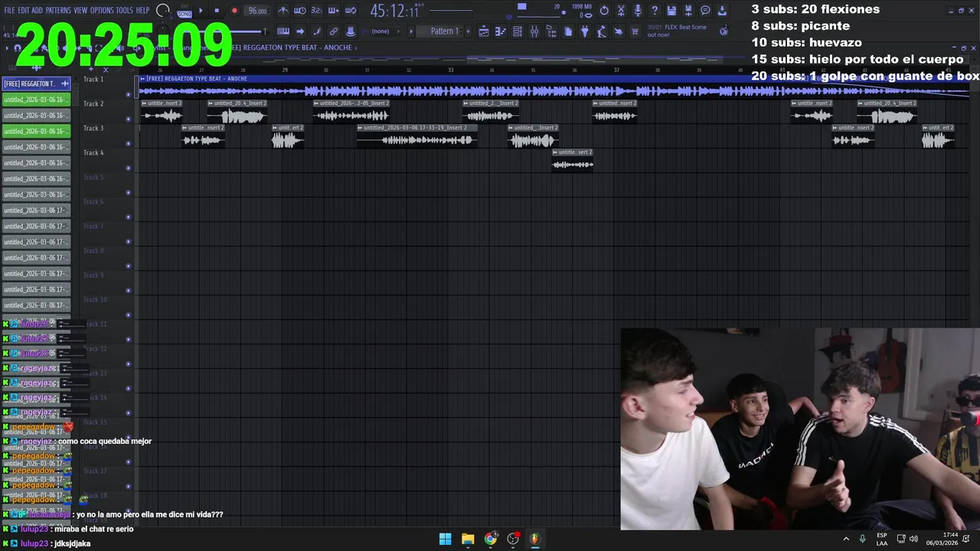Open the ADD menu
This screenshot has width=980, height=551.
pos(37,10)
